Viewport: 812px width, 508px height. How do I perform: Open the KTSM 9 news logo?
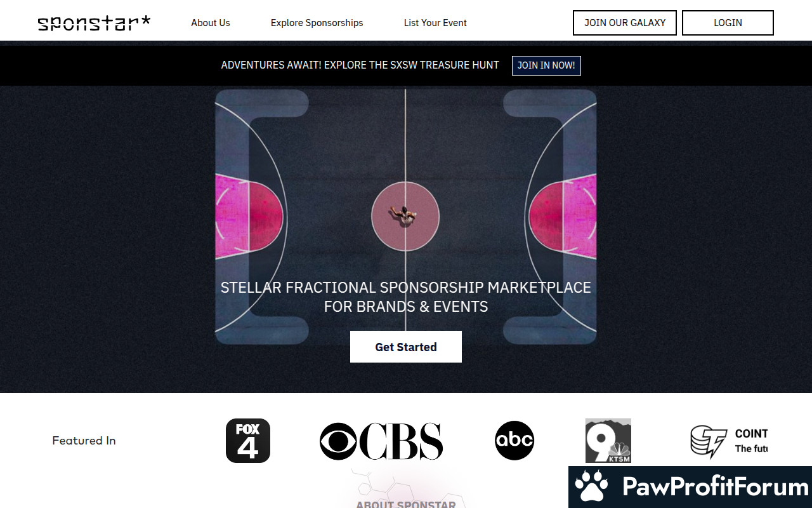pyautogui.click(x=608, y=440)
